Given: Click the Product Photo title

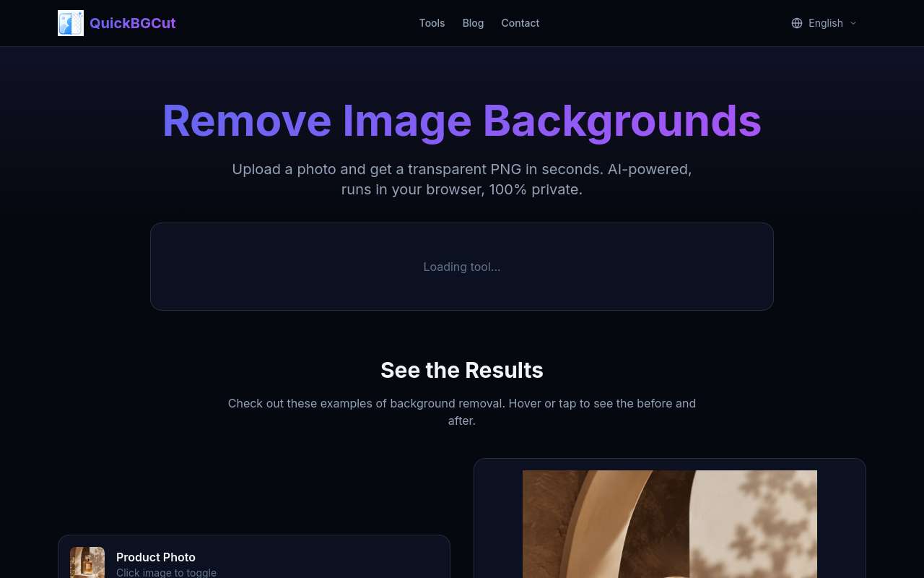Looking at the screenshot, I should pyautogui.click(x=156, y=557).
